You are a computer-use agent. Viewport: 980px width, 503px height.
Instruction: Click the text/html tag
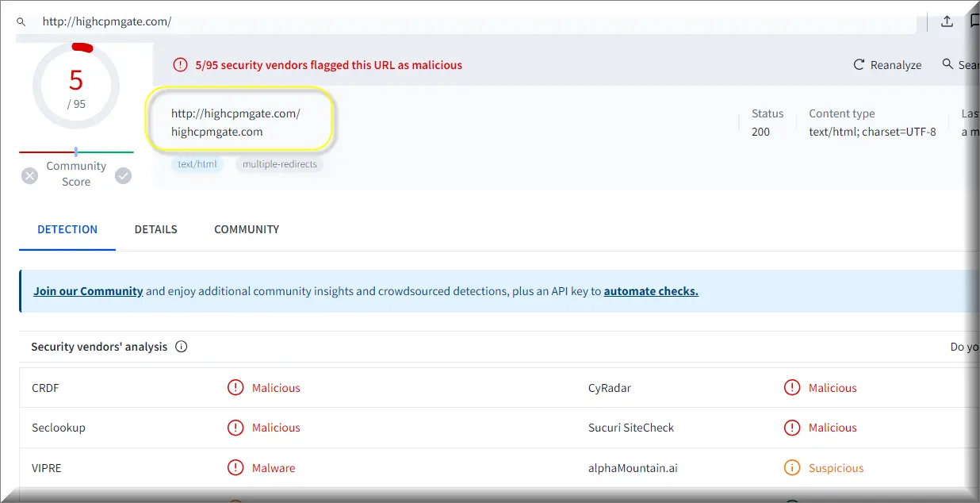click(x=197, y=164)
